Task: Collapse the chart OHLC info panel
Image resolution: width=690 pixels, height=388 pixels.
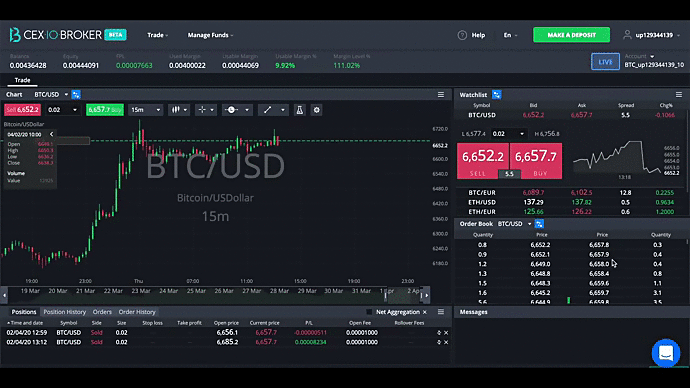Action: tap(51, 134)
